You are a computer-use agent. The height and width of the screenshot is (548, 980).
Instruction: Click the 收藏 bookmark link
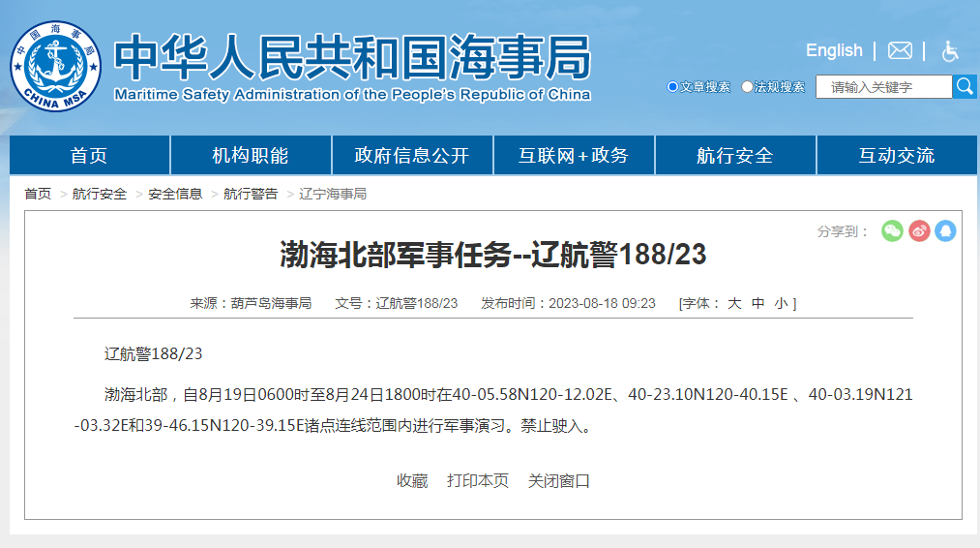412,481
